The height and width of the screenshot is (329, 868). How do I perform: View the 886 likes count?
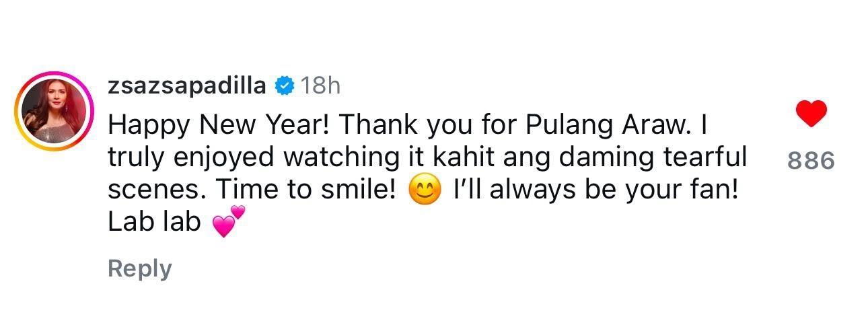pos(811,160)
